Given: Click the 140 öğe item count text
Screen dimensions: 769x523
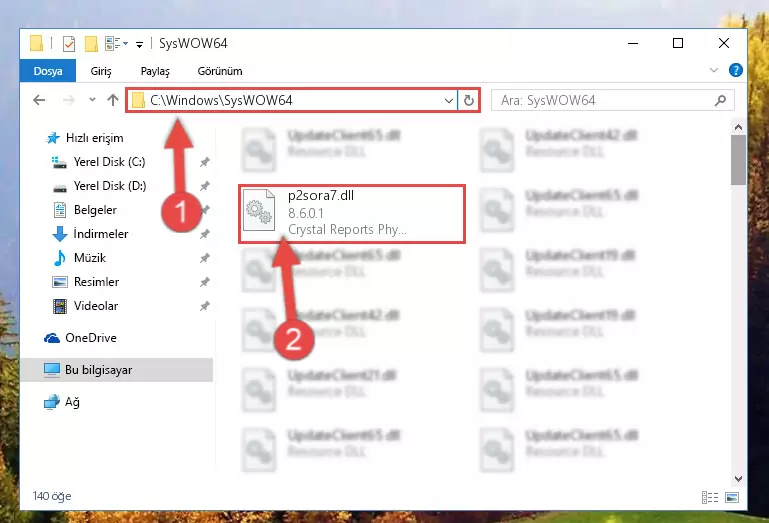Looking at the screenshot, I should pyautogui.click(x=52, y=496).
